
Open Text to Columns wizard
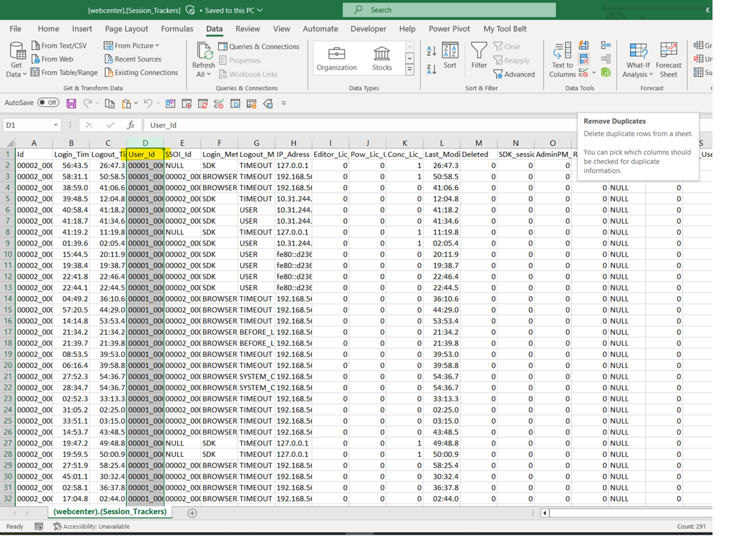(562, 60)
